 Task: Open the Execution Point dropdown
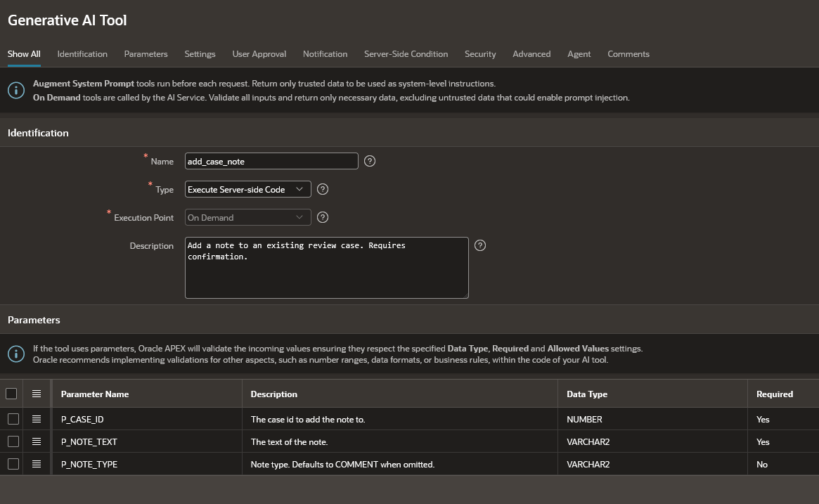pos(247,217)
